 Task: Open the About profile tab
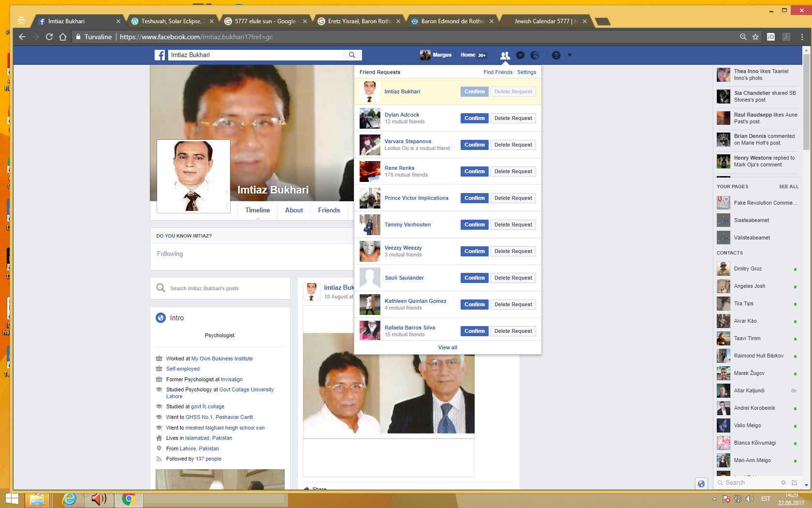point(294,210)
